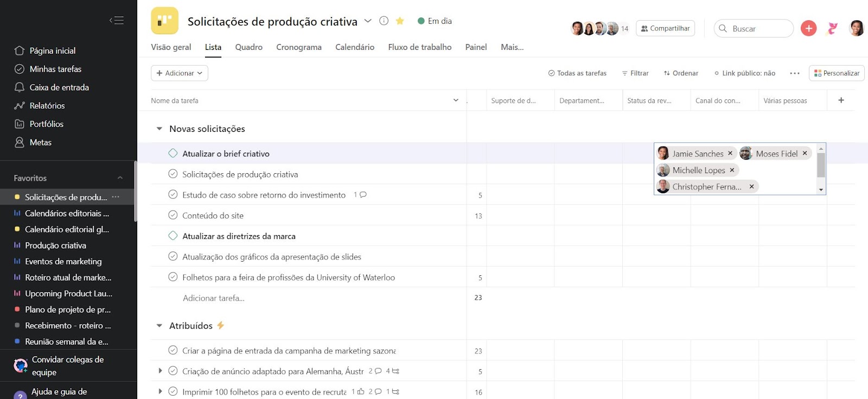Mark "Conteúdo do site" task complete
Screen dimensions: 868x399
click(x=173, y=216)
